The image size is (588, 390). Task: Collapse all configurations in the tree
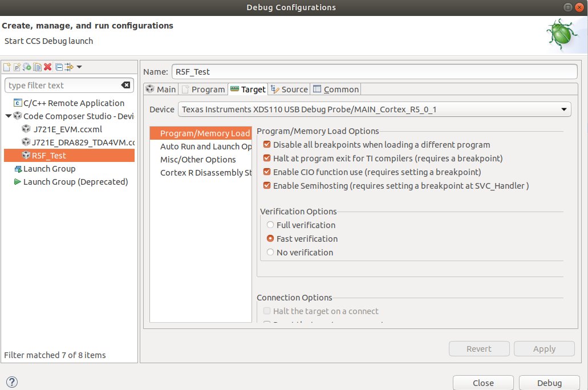(59, 67)
